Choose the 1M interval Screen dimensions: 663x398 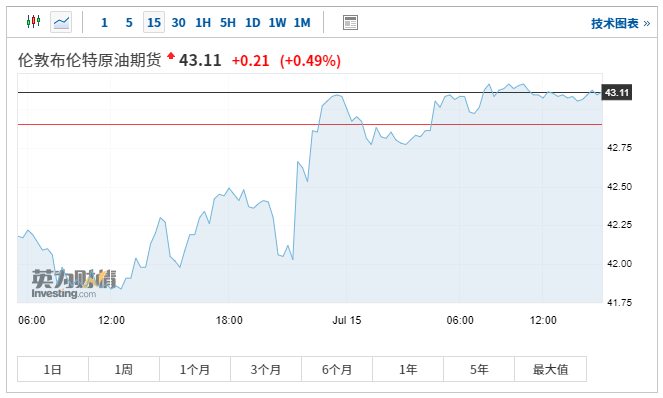302,22
